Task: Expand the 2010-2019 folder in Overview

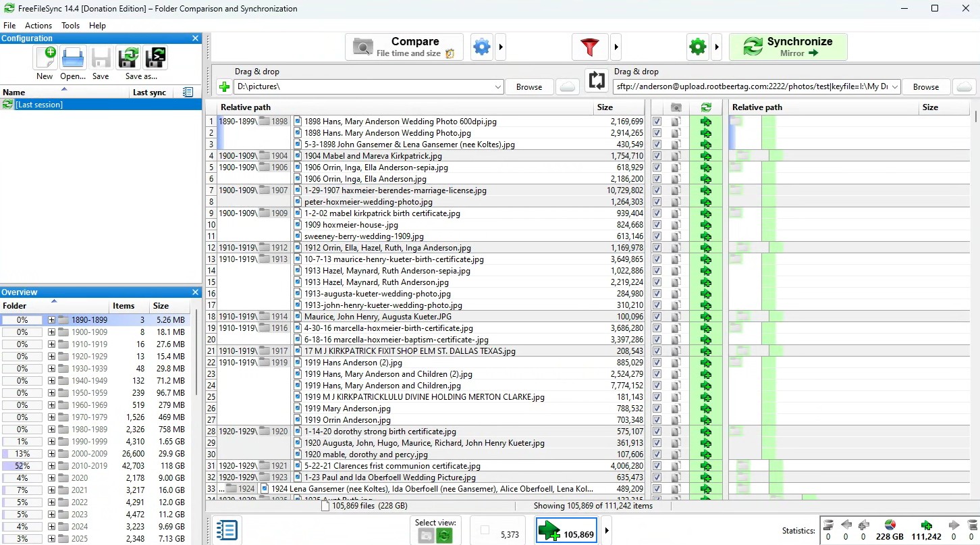Action: [51, 466]
